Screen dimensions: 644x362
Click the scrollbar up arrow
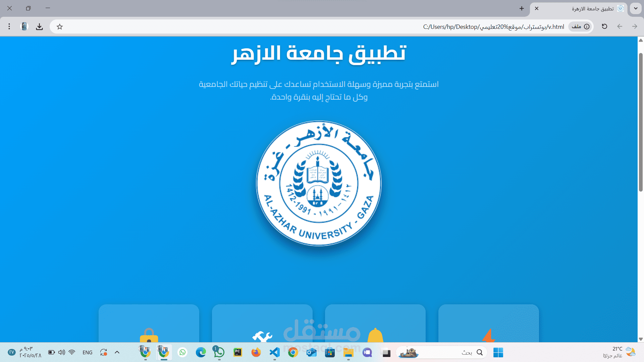(x=641, y=40)
